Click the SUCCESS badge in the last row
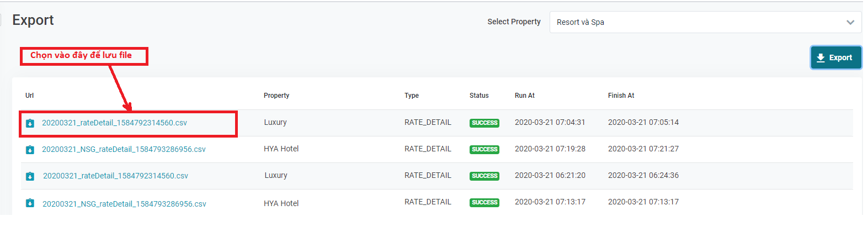 [x=484, y=202]
